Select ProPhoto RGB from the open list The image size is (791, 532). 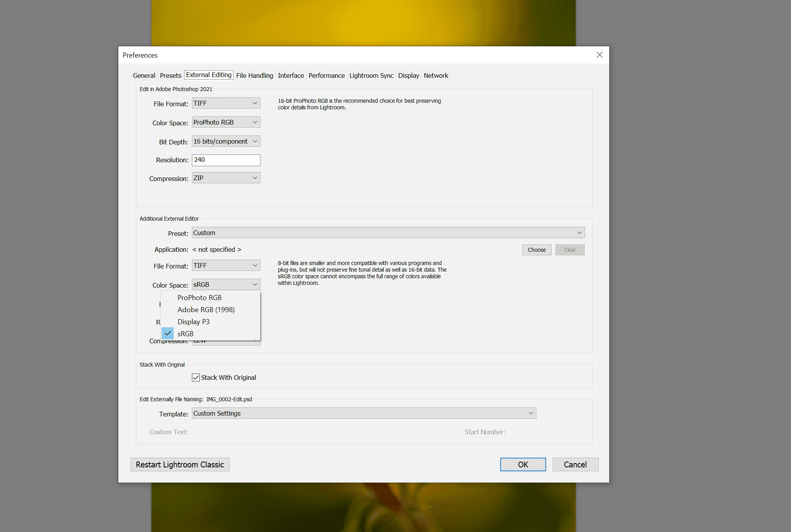click(199, 297)
